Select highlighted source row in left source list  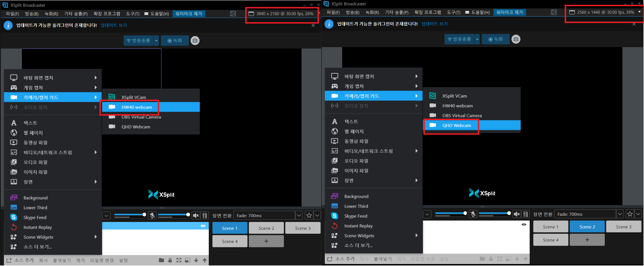(155, 226)
